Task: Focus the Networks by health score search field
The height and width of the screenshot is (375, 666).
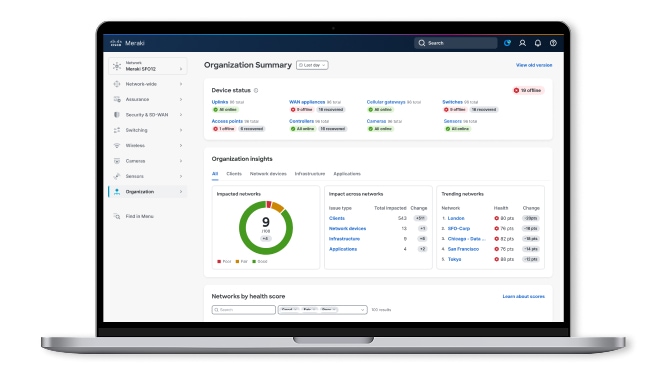Action: click(243, 310)
